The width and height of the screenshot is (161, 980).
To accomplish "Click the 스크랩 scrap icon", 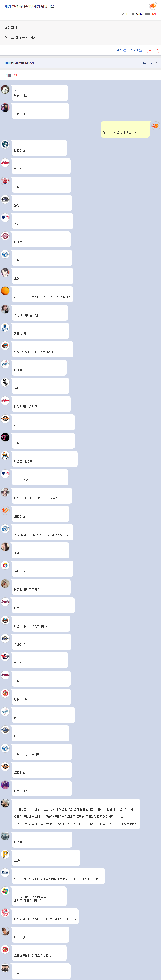I will (x=140, y=50).
